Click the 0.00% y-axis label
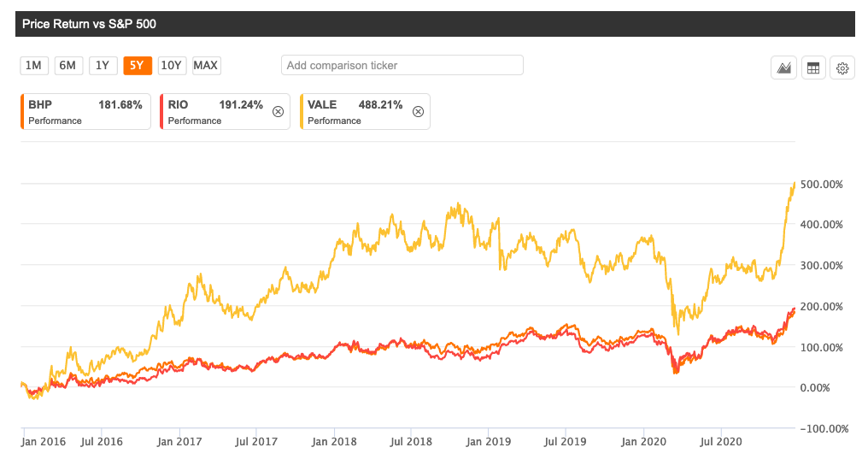Image resolution: width=868 pixels, height=465 pixels. pyautogui.click(x=815, y=388)
